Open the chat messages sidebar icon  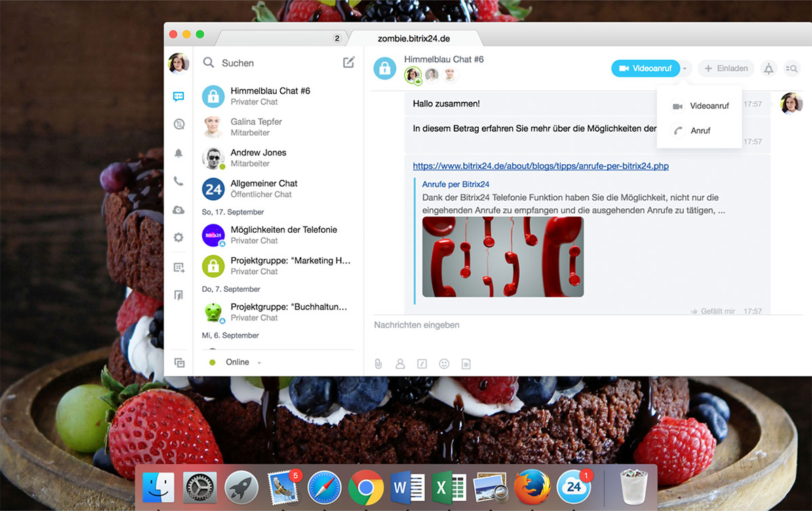pyautogui.click(x=178, y=96)
